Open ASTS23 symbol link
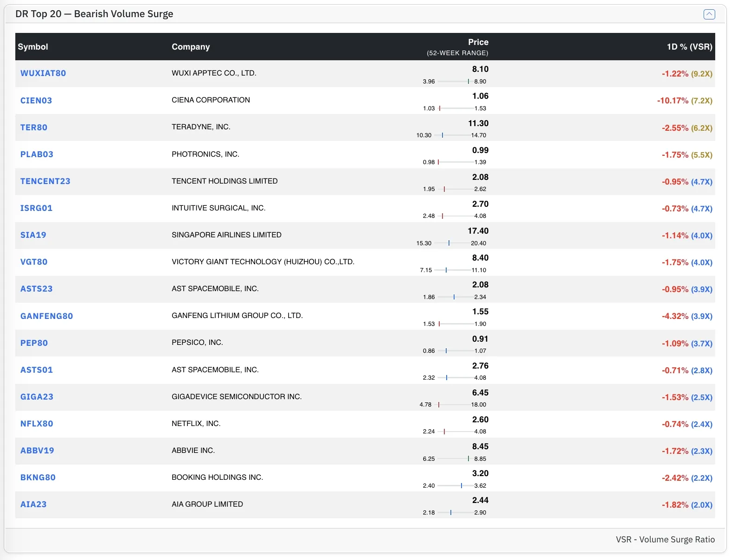 coord(37,289)
